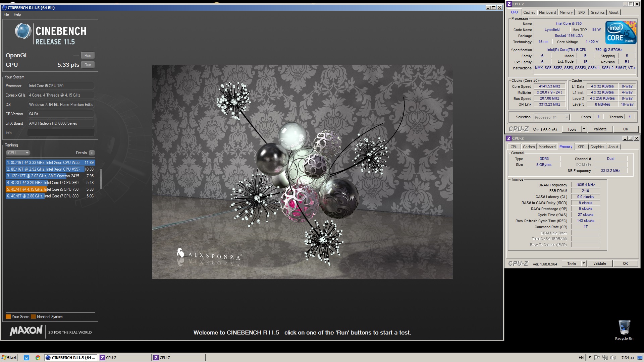
Task: Switch to second CPU-Z taskbar button
Action: [179, 358]
